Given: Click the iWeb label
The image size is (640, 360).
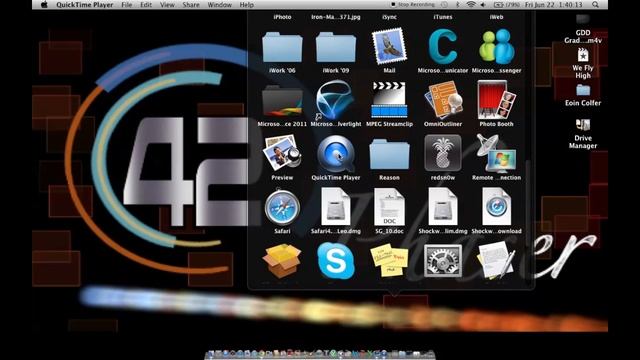Looking at the screenshot, I should click(496, 17).
